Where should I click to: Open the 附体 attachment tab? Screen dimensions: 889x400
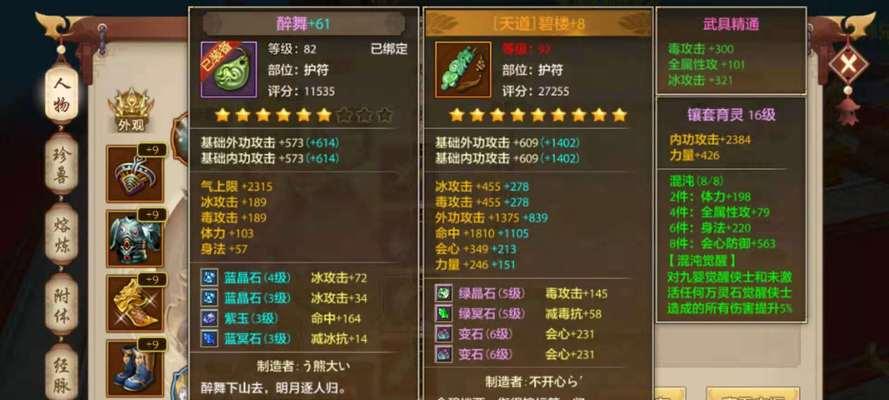pos(62,304)
